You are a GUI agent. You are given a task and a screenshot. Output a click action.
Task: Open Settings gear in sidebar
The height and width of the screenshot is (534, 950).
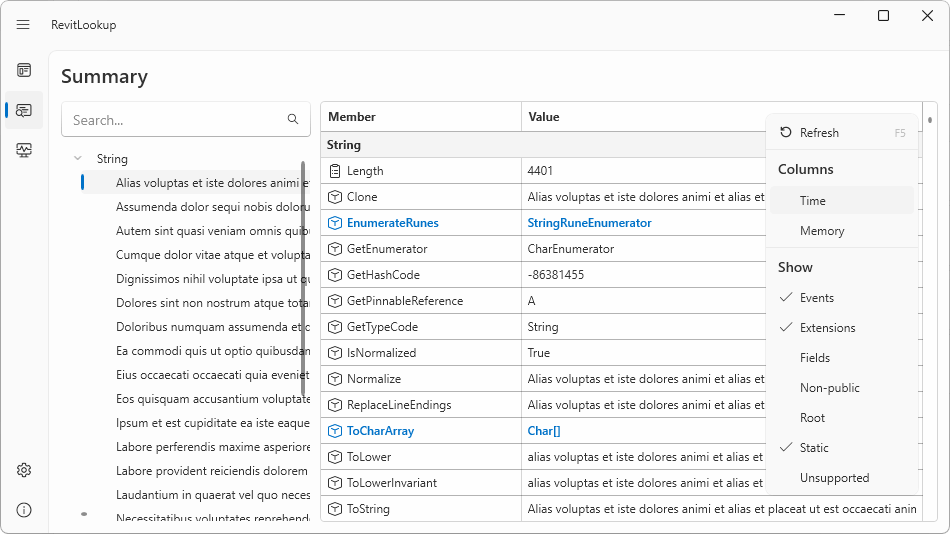24,470
